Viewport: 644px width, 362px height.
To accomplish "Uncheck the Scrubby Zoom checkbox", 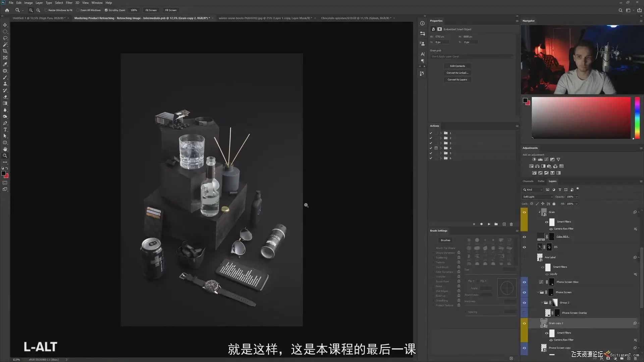I will pos(106,10).
